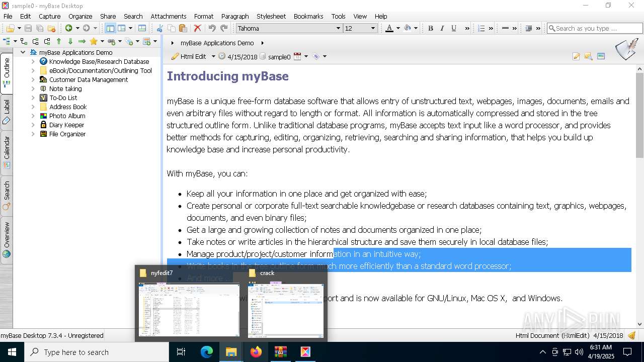Collapse myBase Applications Demo root node
The width and height of the screenshot is (644, 362).
[23, 52]
